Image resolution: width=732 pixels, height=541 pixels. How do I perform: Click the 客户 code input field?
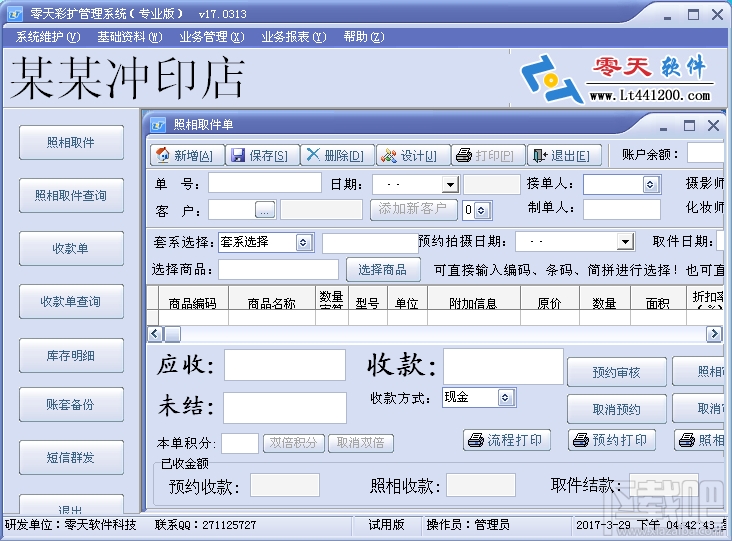point(232,210)
